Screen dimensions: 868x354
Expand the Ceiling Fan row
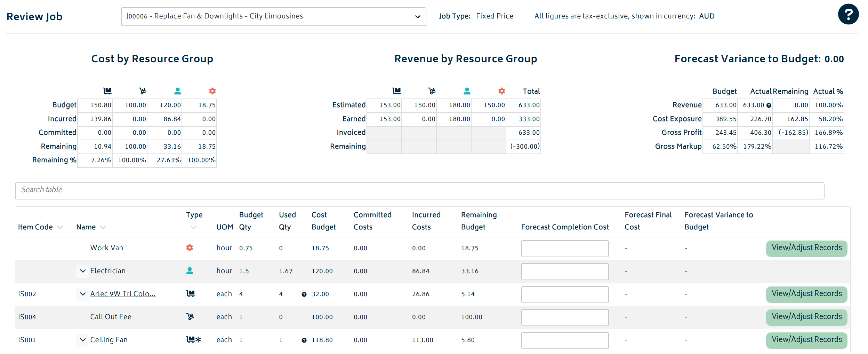[83, 340]
